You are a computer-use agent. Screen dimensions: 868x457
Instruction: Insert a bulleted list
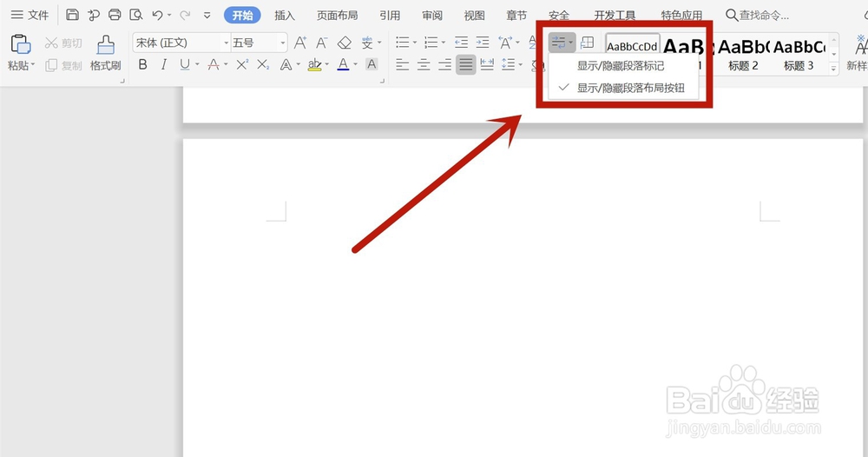pos(403,42)
